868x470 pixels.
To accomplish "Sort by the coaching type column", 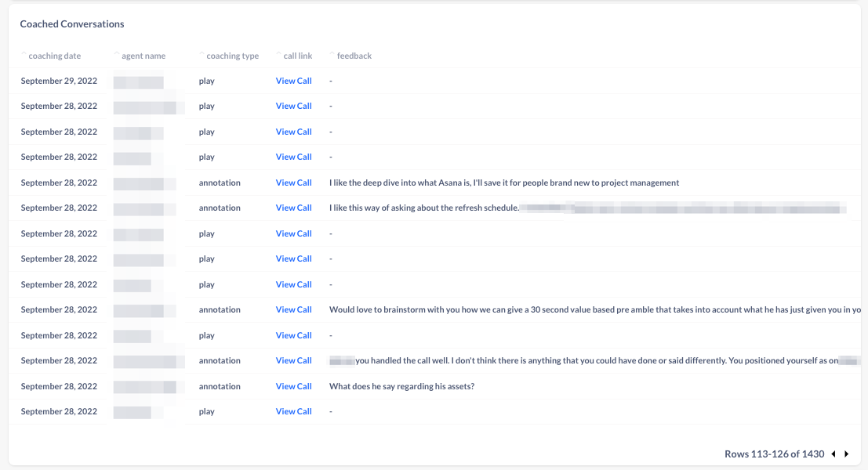I will 231,56.
